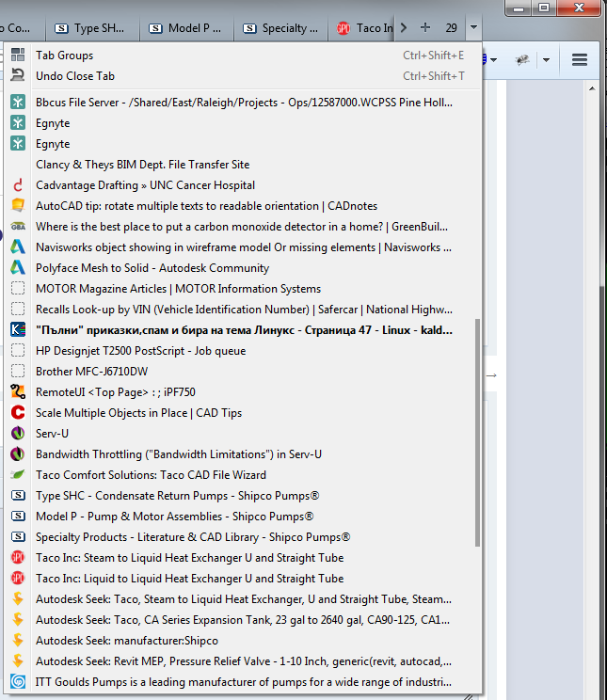Open Specialty Products Literature & CAD Library entry
Viewport: 607px width, 700px height.
pyautogui.click(x=243, y=537)
